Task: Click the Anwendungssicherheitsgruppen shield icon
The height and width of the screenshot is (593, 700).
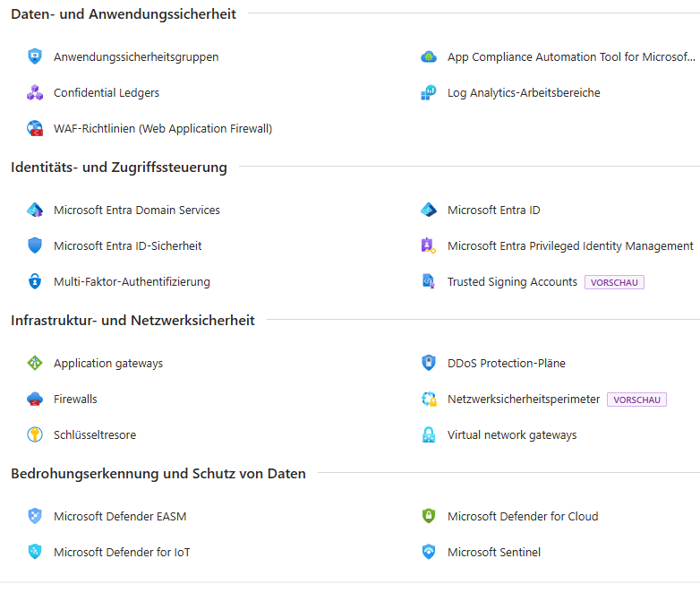Action: pos(35,56)
